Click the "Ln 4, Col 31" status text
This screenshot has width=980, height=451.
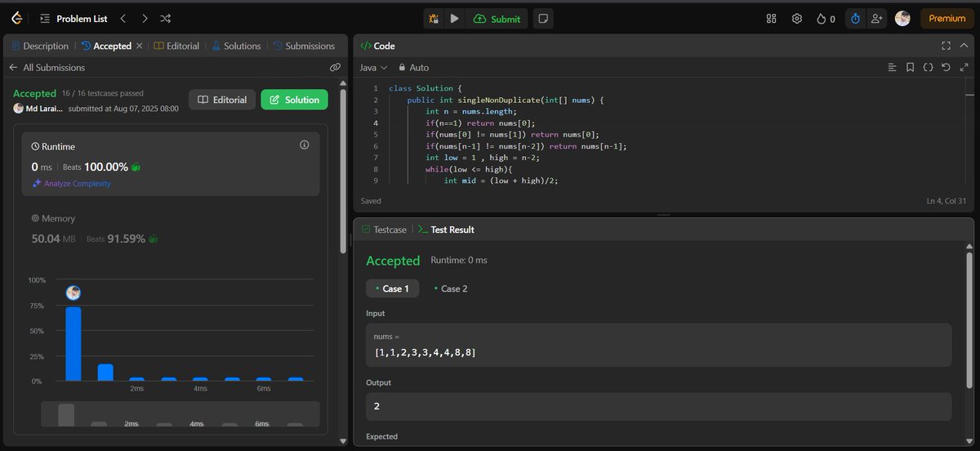[947, 200]
